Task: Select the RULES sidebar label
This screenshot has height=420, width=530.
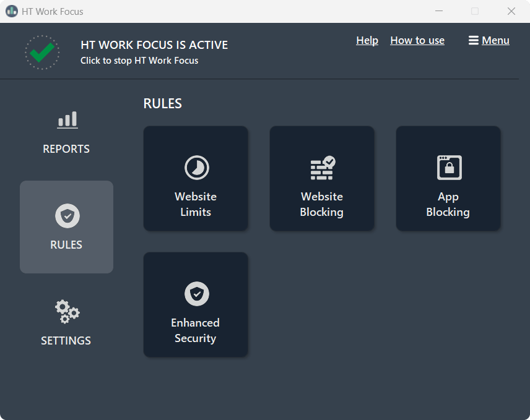Action: [x=66, y=245]
